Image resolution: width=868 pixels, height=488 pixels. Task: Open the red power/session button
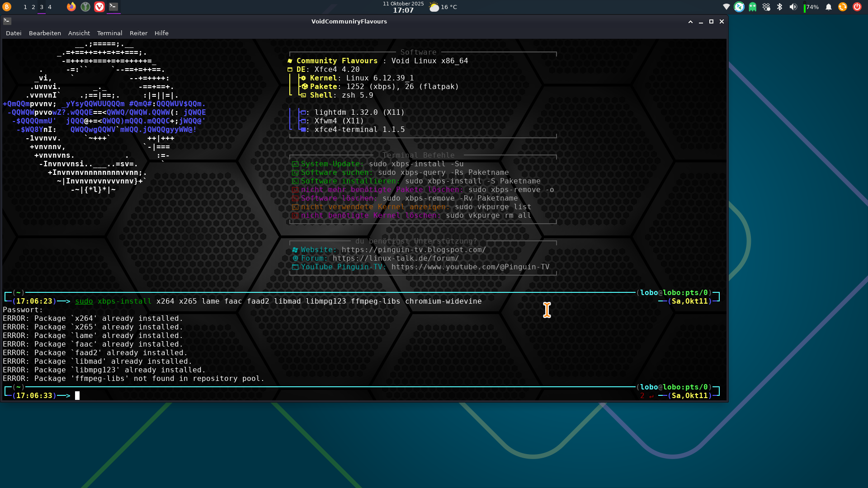pos(857,7)
